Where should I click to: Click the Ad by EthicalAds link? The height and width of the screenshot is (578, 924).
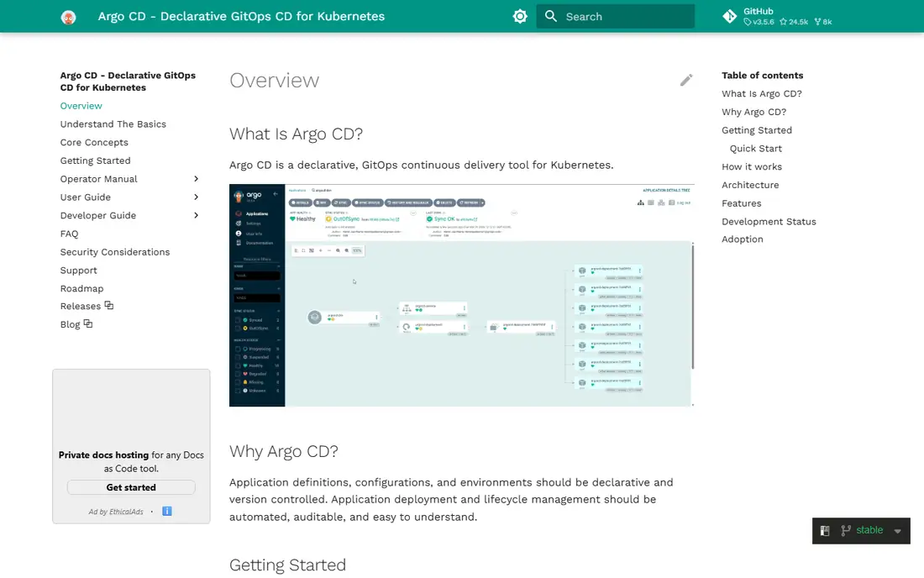(x=116, y=512)
